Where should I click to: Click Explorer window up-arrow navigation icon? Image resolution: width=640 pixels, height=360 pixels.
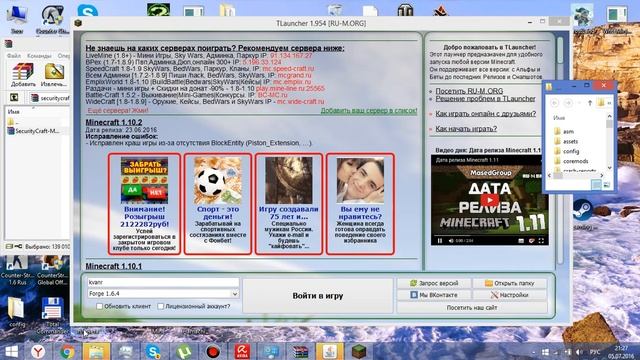(x=590, y=103)
